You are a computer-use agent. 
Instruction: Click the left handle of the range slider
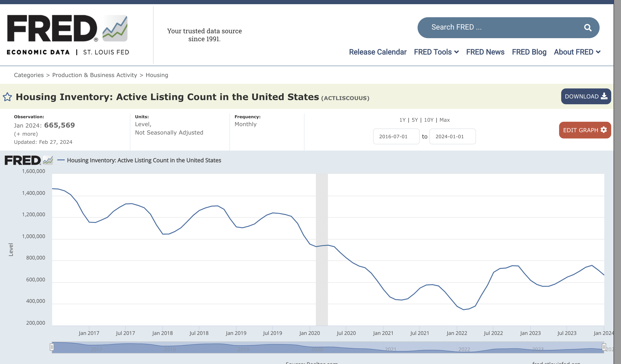point(52,347)
